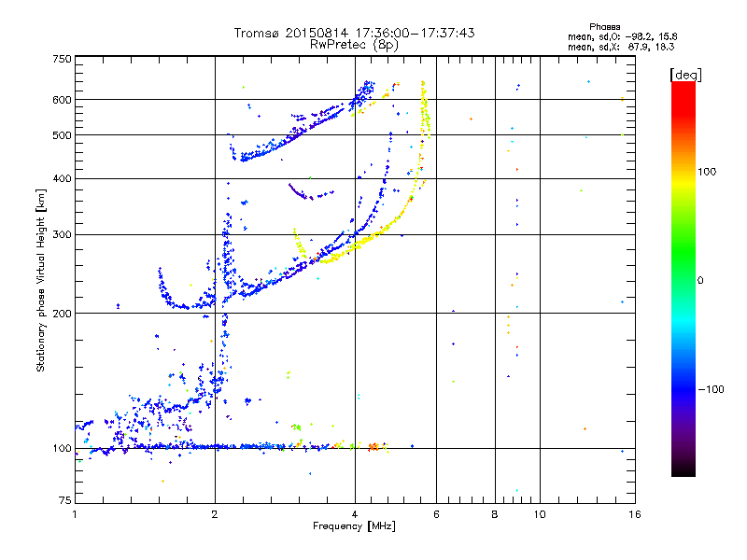Click the colorbar tick label '0'
The height and width of the screenshot is (560, 747).
click(700, 281)
